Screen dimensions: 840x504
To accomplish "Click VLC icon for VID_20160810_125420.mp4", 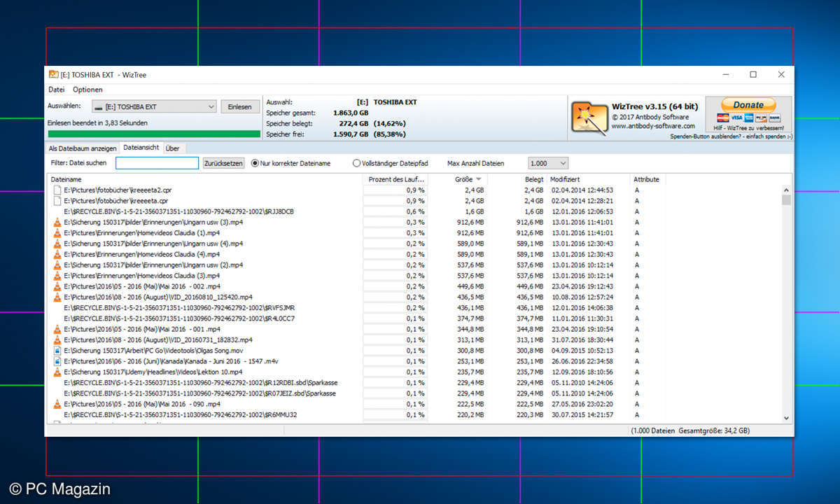I will click(x=57, y=297).
